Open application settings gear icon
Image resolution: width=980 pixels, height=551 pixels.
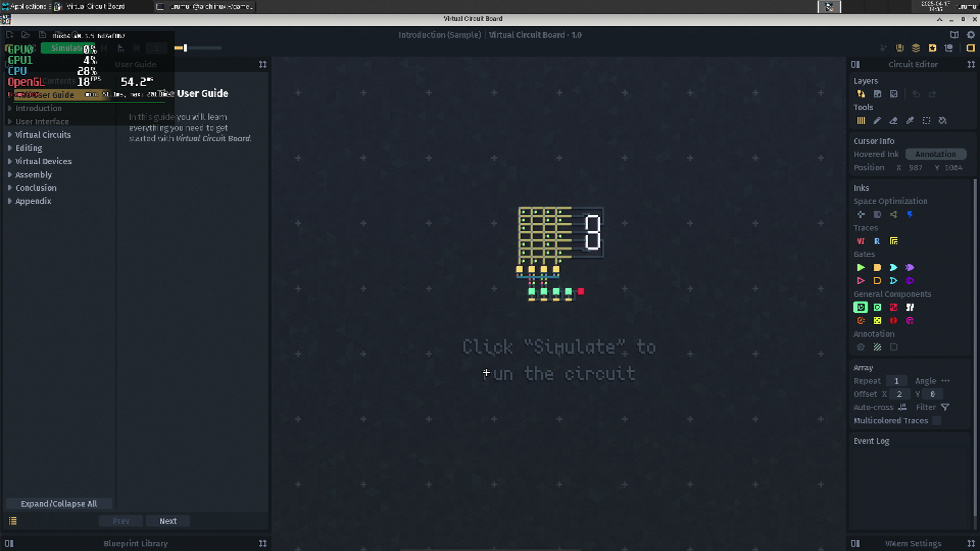pos(971,35)
